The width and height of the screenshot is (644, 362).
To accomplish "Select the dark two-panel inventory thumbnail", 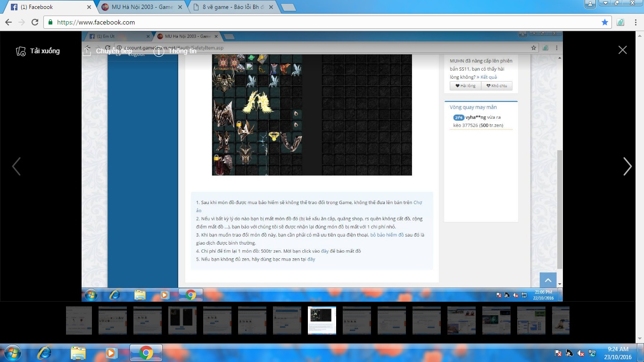I will (182, 321).
